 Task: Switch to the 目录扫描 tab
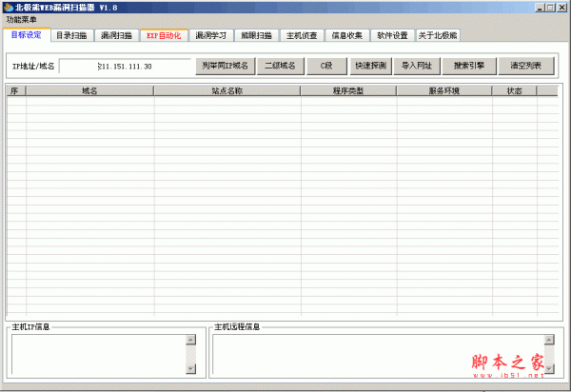(x=71, y=36)
